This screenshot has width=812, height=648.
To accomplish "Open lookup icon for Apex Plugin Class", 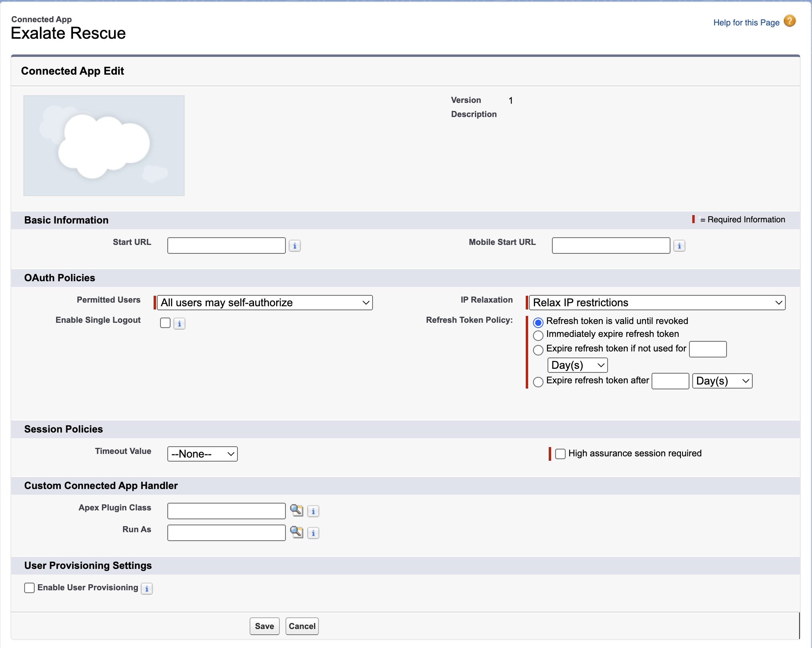I will pos(297,510).
